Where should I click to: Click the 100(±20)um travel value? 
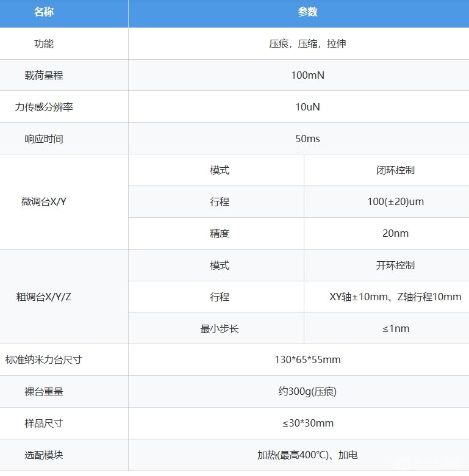(x=395, y=202)
